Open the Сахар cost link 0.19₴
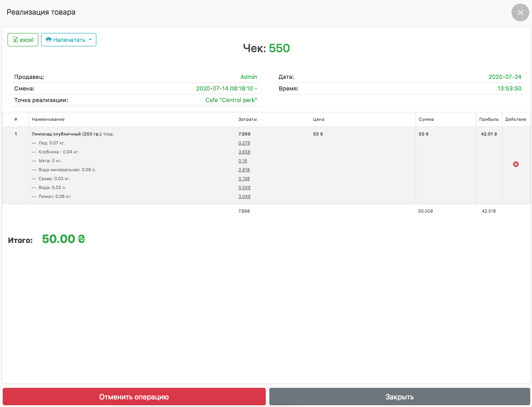Screen dimensions: 532x407 [244, 179]
